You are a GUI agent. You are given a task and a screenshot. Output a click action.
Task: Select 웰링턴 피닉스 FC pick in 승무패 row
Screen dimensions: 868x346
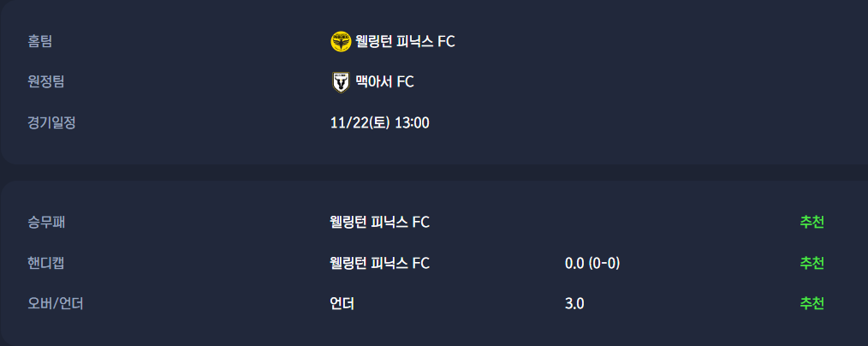coord(379,223)
